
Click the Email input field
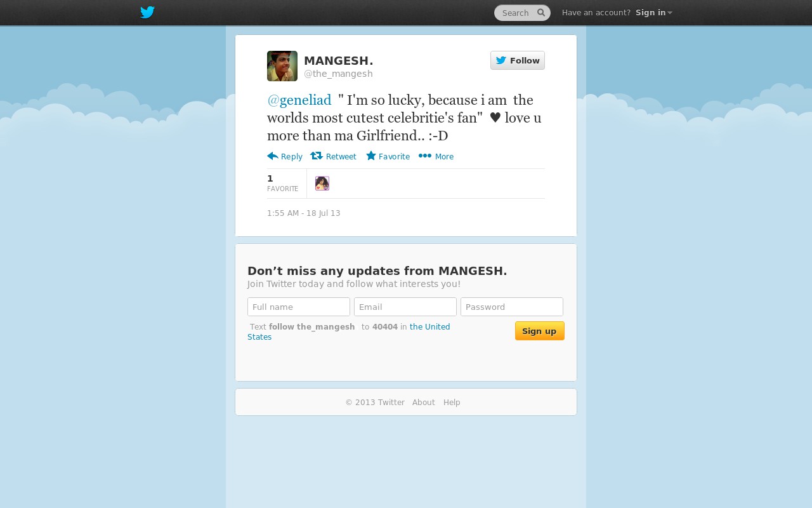tap(405, 307)
